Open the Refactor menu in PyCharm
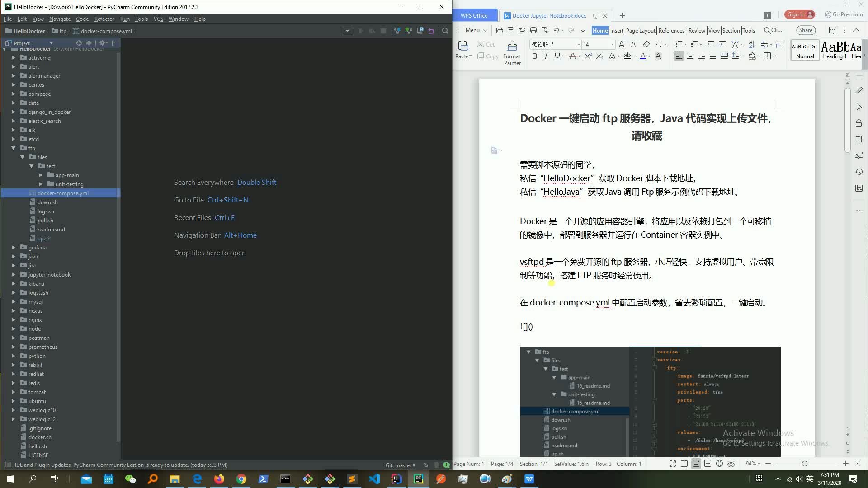The image size is (868, 488). (x=104, y=19)
